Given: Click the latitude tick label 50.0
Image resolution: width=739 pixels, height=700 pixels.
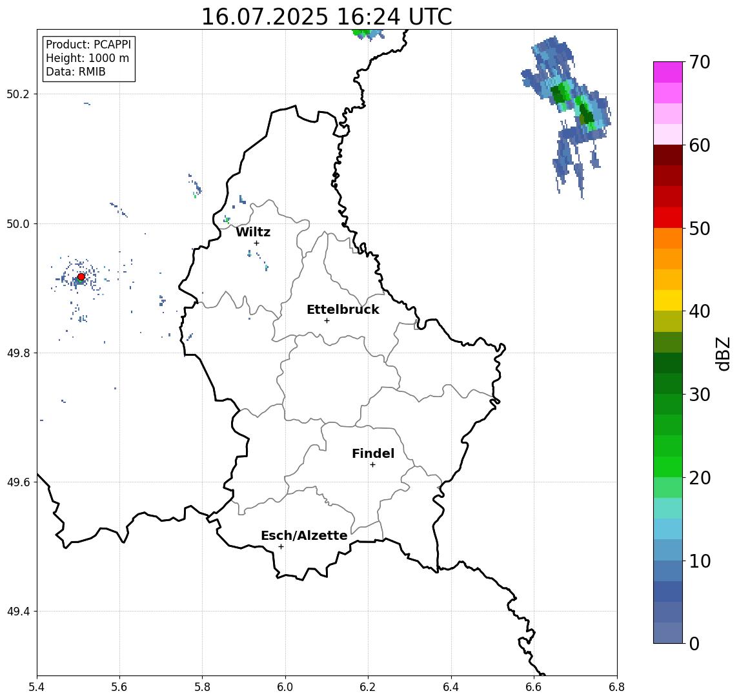Looking at the screenshot, I should [x=18, y=223].
